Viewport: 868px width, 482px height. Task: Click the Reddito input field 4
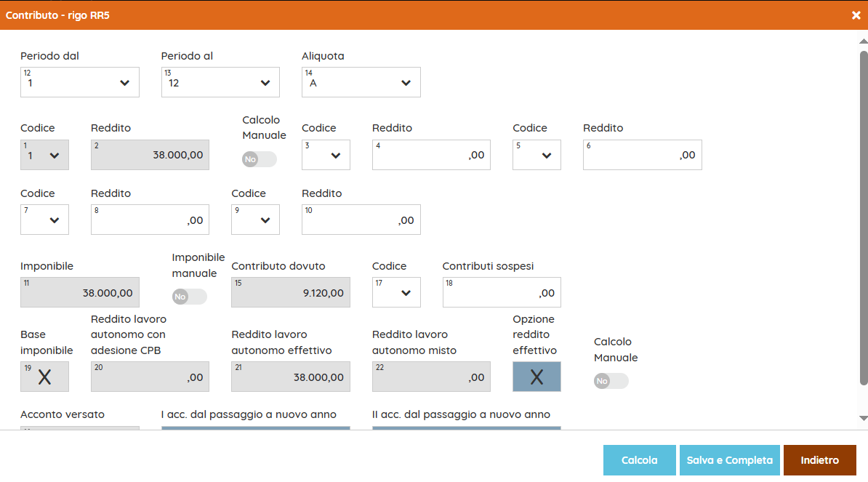(x=431, y=155)
